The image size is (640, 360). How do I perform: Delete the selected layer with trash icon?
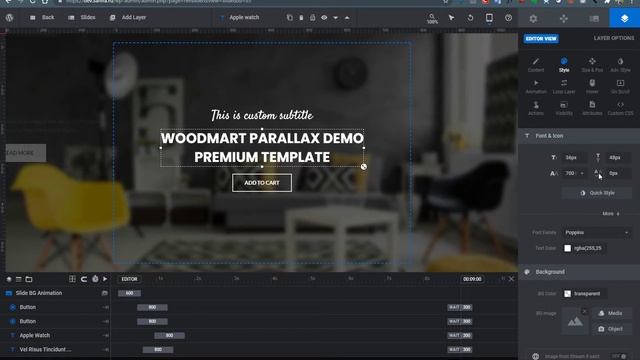coord(301,18)
